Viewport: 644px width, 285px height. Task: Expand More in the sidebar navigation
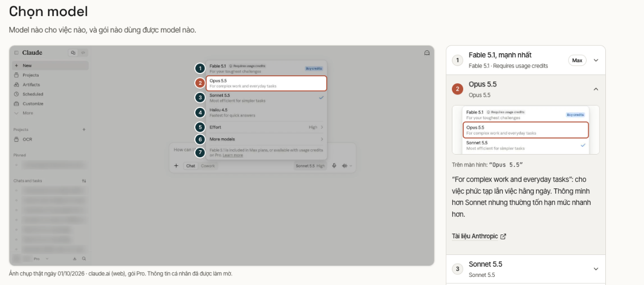point(51,113)
